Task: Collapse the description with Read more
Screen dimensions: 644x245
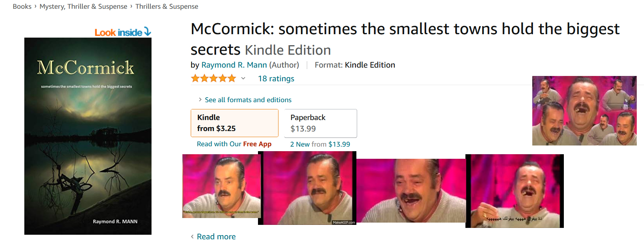Action: (216, 237)
